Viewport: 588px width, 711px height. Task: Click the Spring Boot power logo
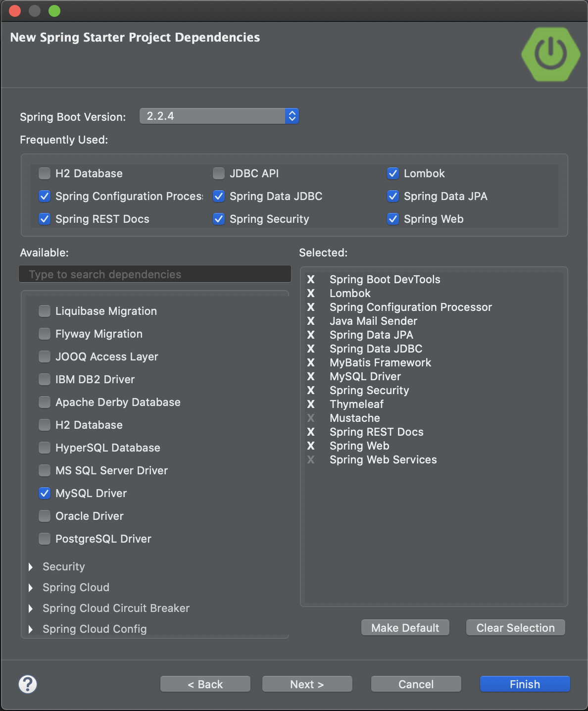pyautogui.click(x=550, y=54)
